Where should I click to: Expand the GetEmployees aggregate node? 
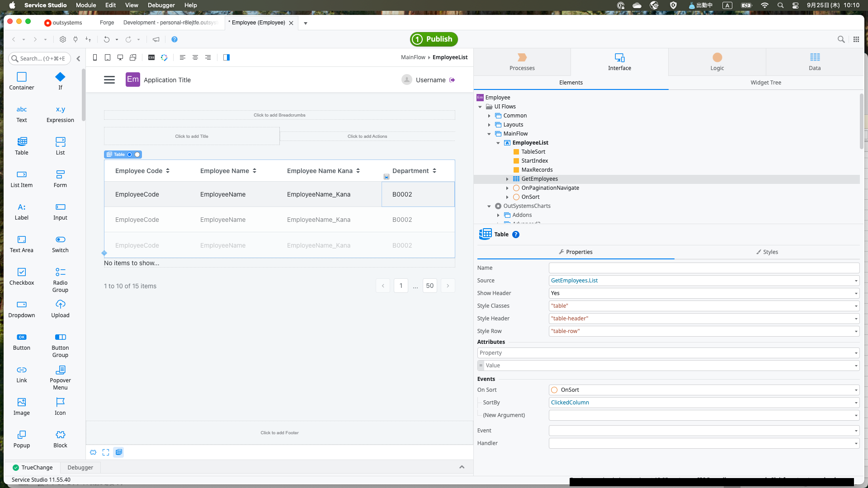[x=507, y=179]
